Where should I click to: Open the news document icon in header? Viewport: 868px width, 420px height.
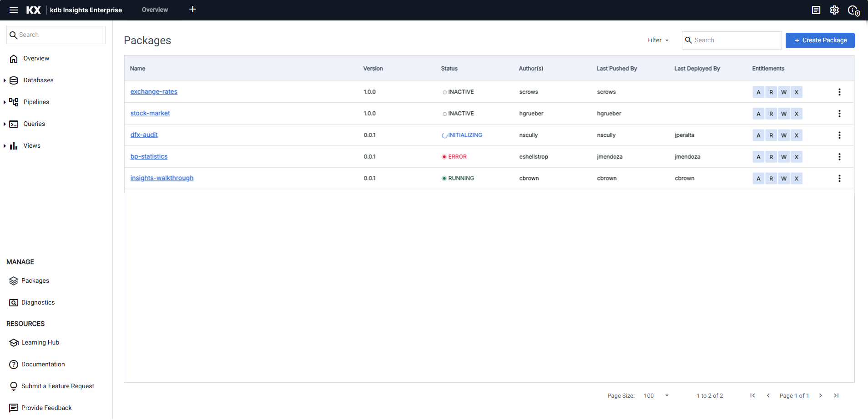[x=816, y=10]
